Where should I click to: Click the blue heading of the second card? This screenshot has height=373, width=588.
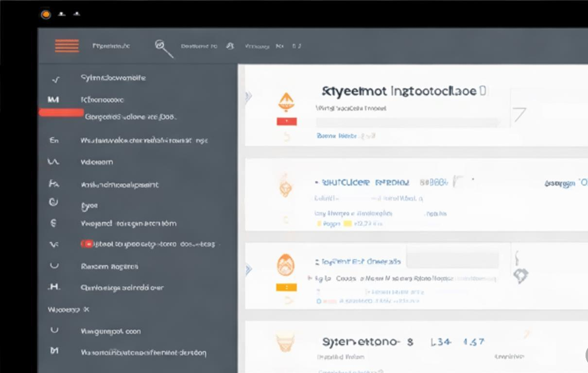(x=365, y=183)
